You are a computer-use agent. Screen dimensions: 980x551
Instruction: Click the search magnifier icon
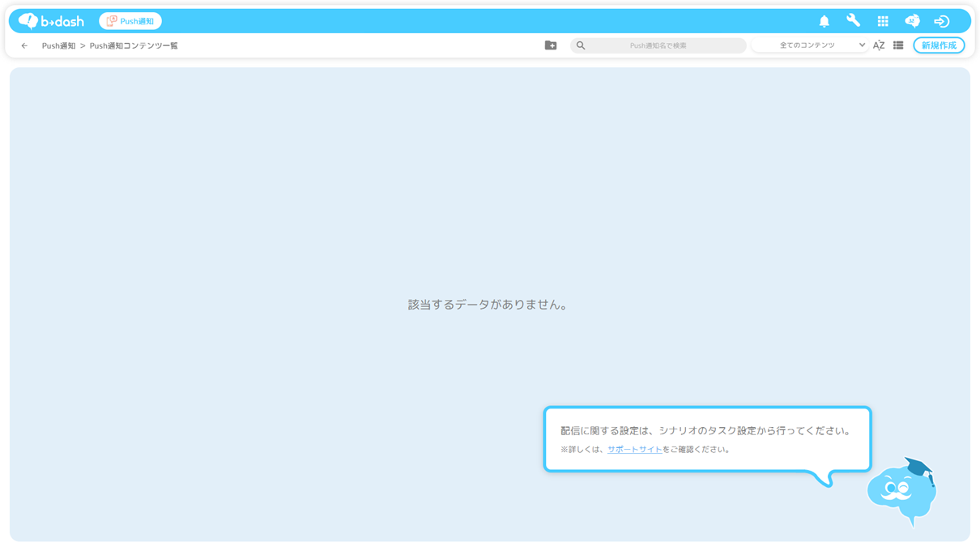[581, 45]
